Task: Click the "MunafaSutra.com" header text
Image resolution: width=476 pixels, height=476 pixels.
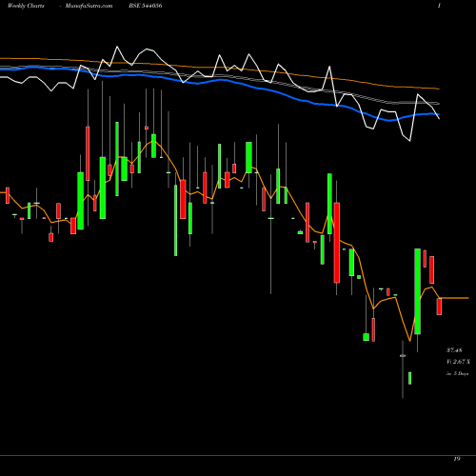Action: (89, 6)
